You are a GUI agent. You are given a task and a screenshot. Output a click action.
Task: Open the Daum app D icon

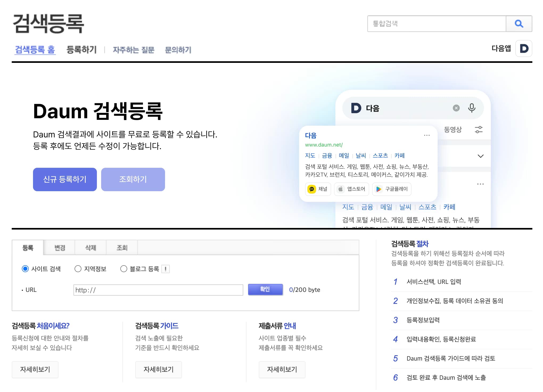point(524,48)
